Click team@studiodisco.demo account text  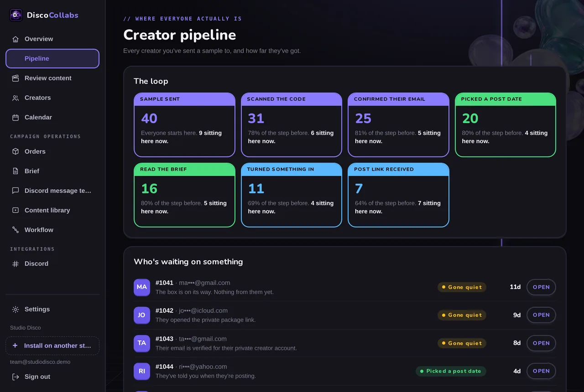click(40, 362)
